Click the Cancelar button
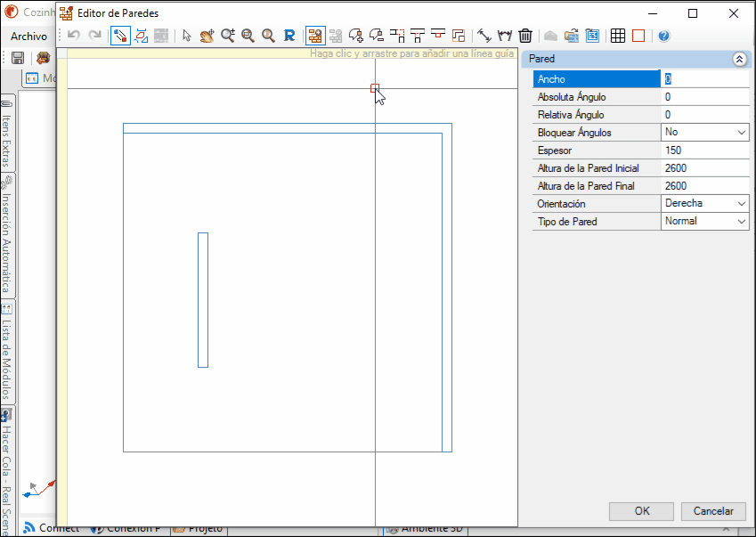 [713, 511]
